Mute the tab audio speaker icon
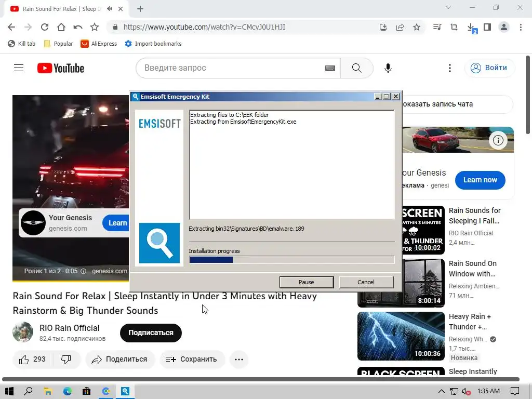 click(109, 9)
